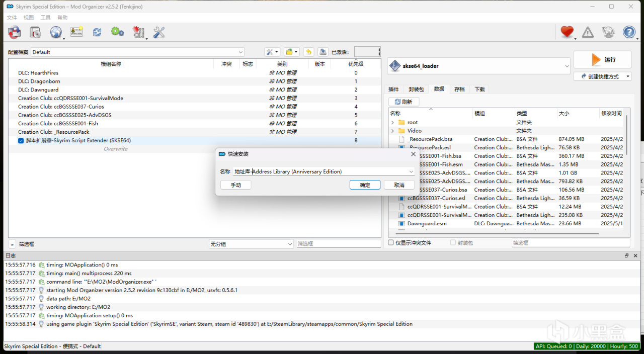644x354 pixels.
Task: Open the folder shortcuts dropdown above mod list
Action: click(292, 52)
